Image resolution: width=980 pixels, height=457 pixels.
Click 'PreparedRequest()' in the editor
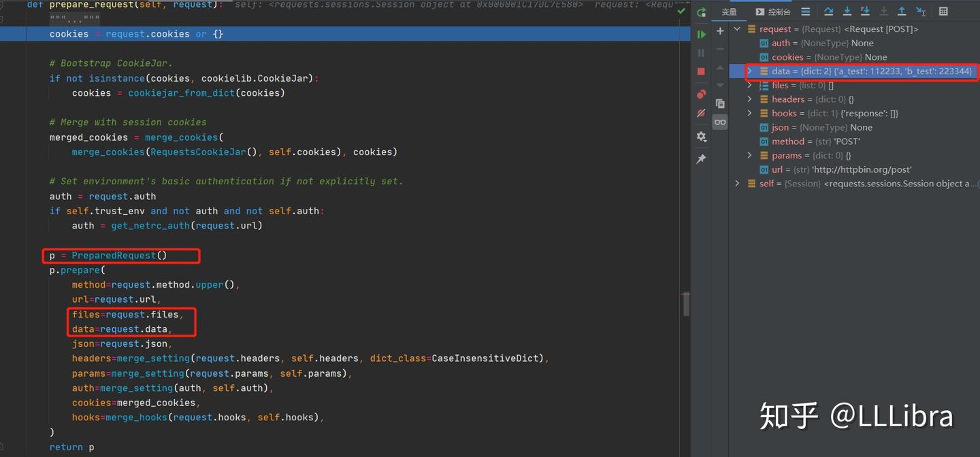pyautogui.click(x=119, y=256)
